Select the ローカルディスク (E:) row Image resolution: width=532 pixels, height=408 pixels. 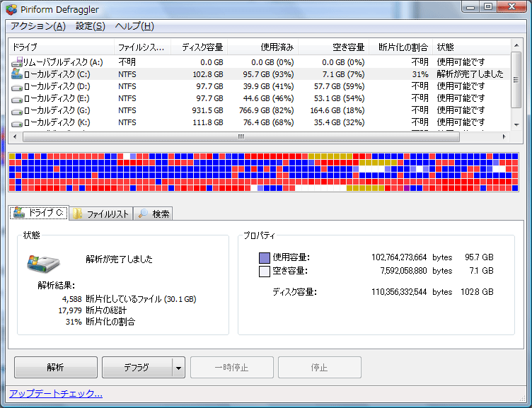point(260,98)
